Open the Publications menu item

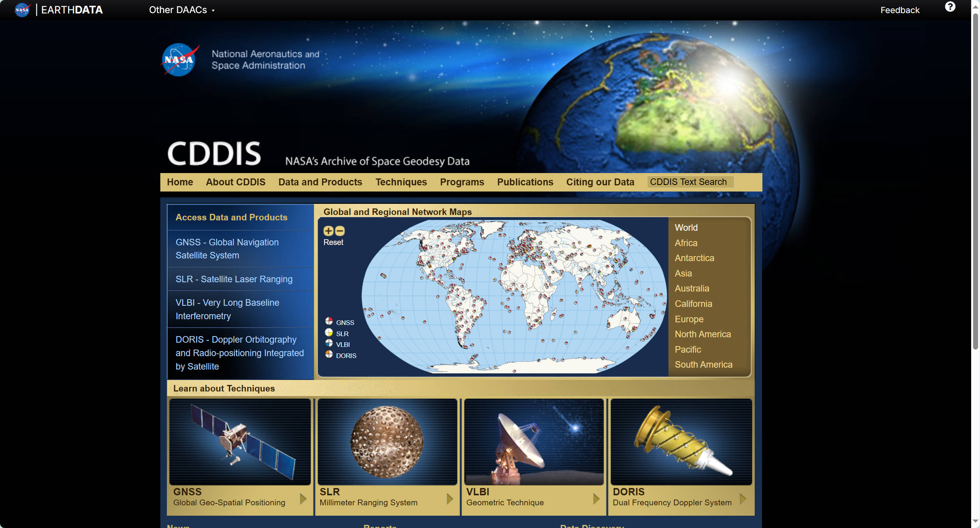tap(525, 182)
